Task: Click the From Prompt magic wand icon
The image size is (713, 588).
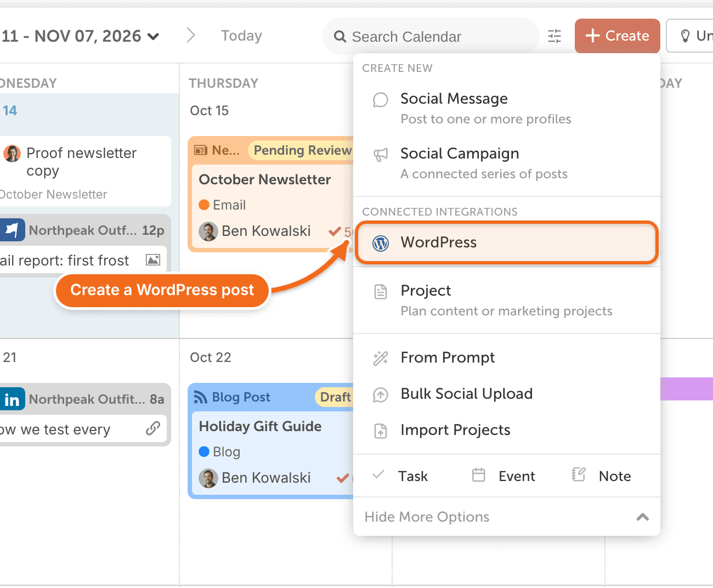Action: (x=381, y=359)
